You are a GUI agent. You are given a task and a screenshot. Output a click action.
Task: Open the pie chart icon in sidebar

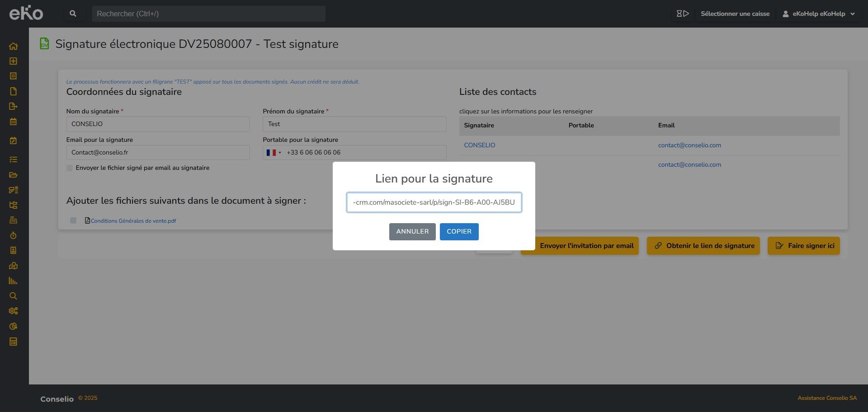coord(13,326)
